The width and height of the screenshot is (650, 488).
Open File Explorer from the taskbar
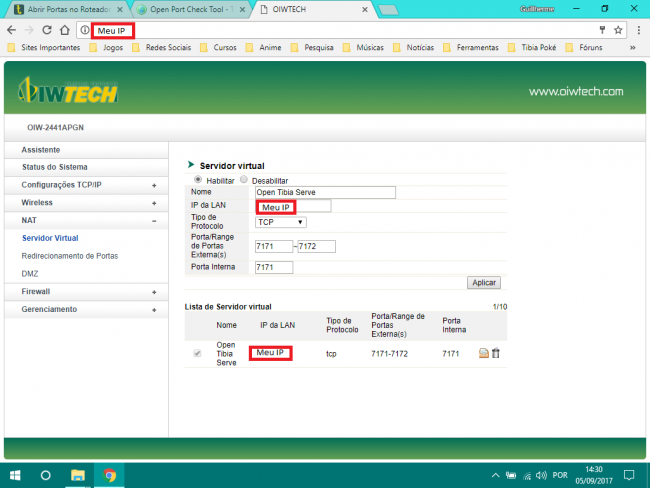coord(77,475)
